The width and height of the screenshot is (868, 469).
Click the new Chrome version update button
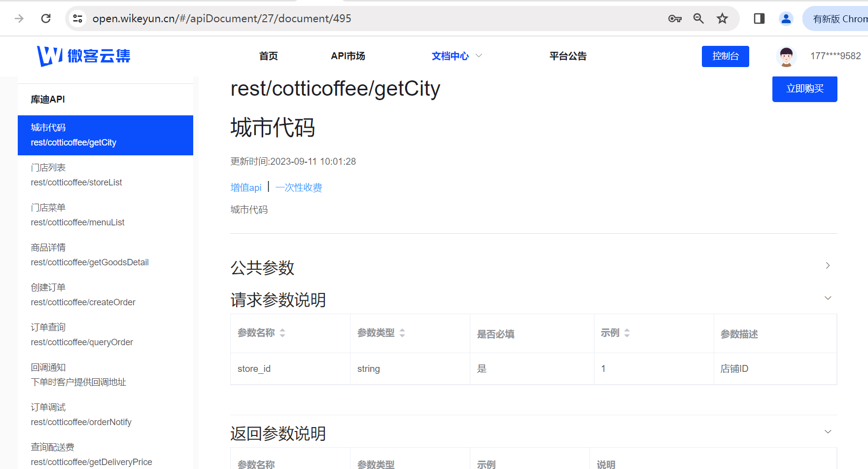(836, 19)
